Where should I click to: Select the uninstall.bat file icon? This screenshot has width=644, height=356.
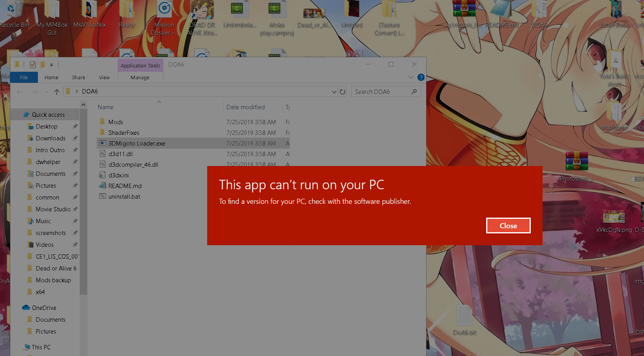tap(103, 196)
